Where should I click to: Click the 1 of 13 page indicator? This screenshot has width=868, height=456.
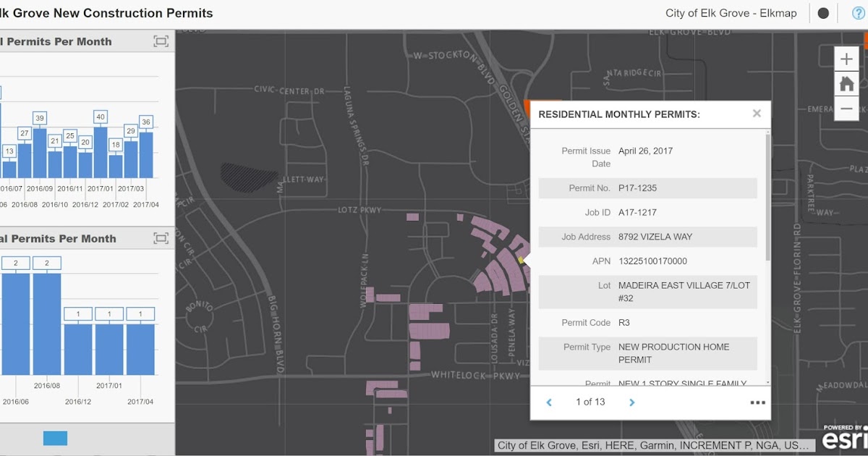(x=590, y=402)
